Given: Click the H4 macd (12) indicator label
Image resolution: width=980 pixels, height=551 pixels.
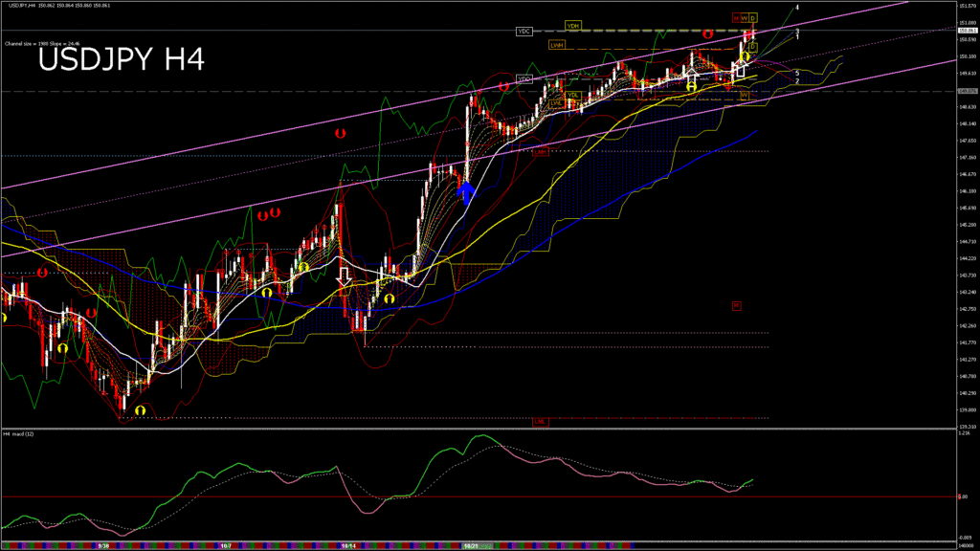Looking at the screenshot, I should click(18, 433).
